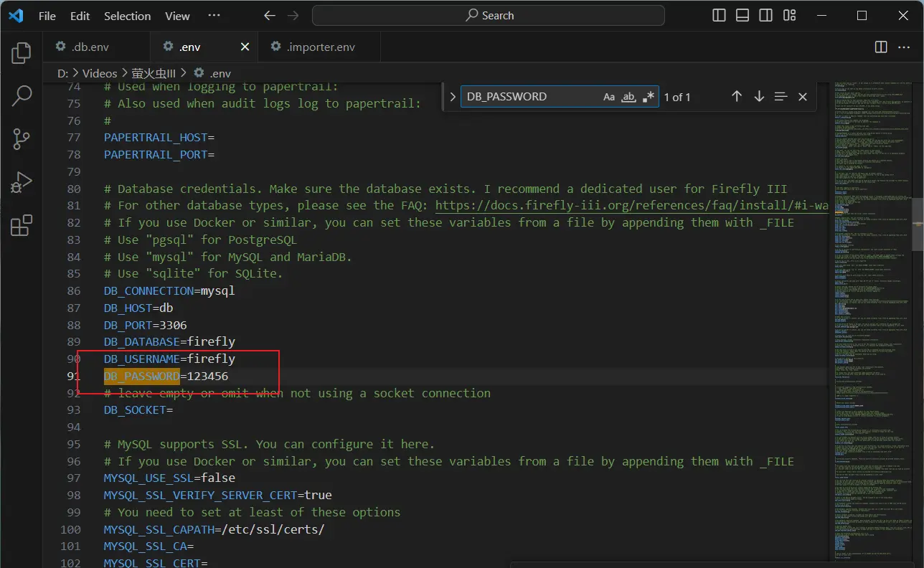924x568 pixels.
Task: Open the Search view in activity bar
Action: click(x=22, y=95)
